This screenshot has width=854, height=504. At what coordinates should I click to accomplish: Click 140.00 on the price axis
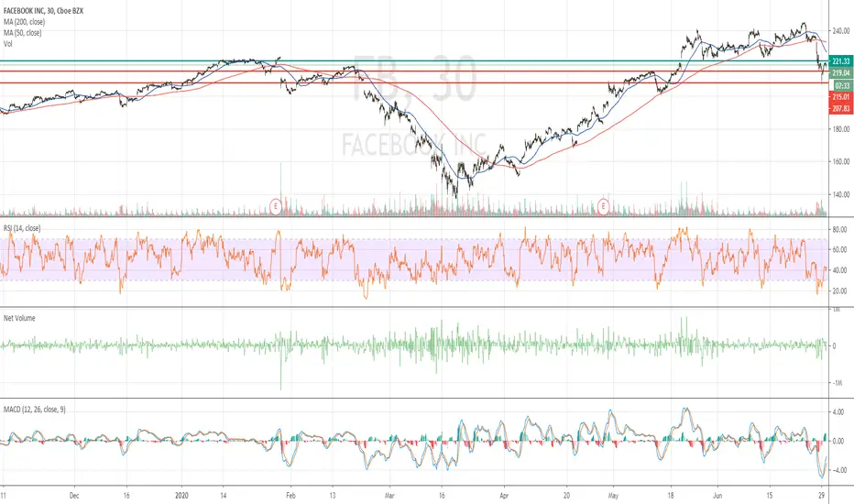841,194
